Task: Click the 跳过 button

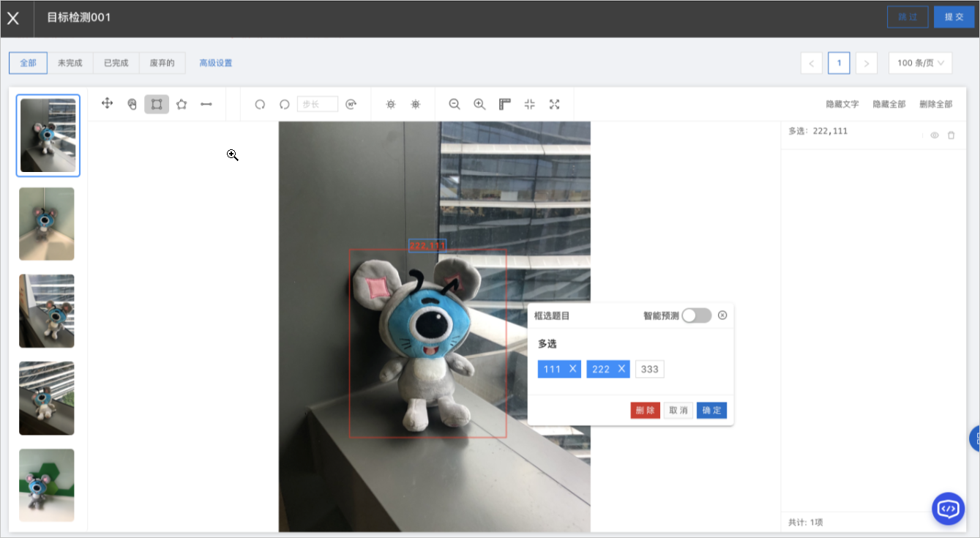Action: [908, 17]
